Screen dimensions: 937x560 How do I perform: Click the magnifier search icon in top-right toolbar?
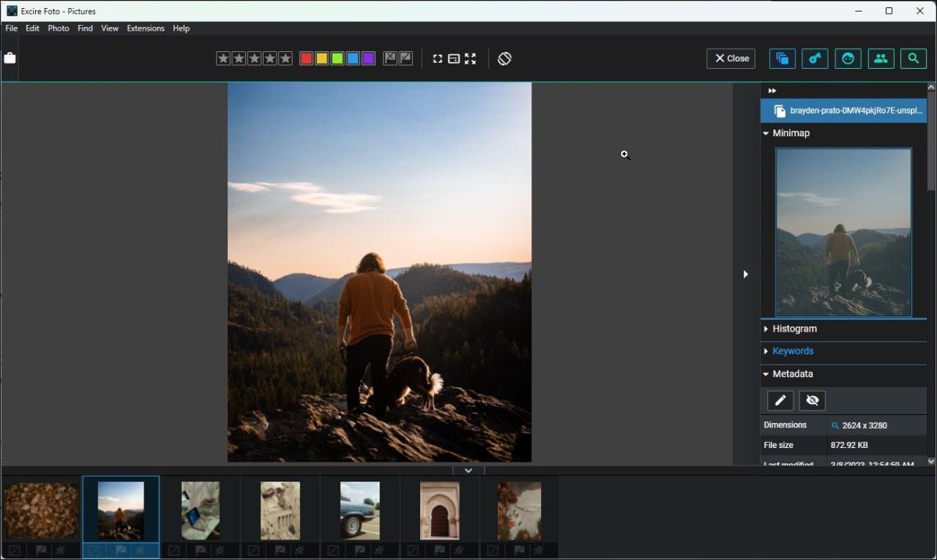914,59
